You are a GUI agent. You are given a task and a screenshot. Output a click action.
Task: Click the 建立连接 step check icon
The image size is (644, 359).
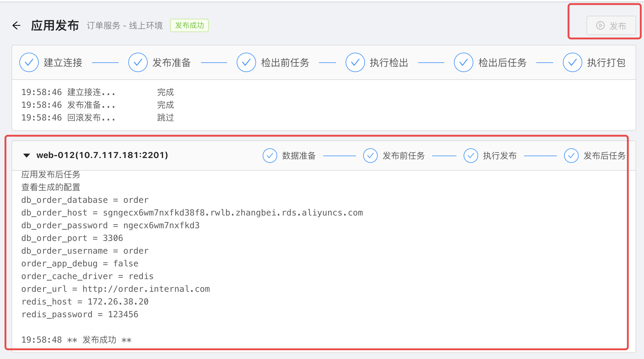coord(29,62)
